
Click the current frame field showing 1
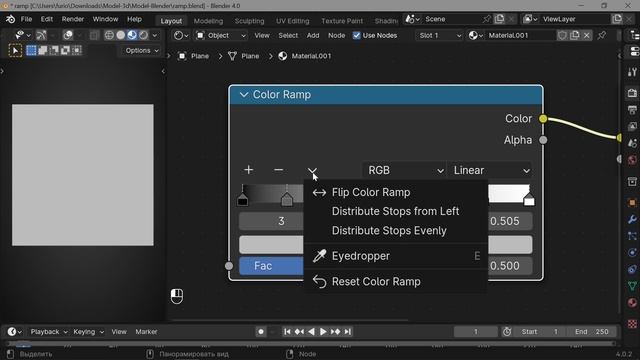click(476, 332)
